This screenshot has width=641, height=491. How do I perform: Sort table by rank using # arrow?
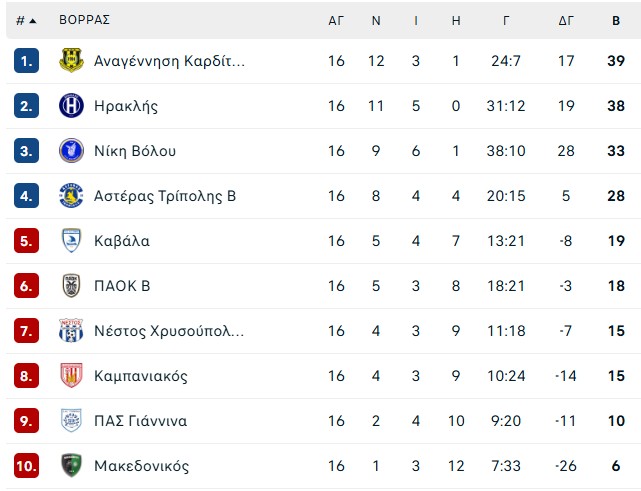click(x=26, y=20)
